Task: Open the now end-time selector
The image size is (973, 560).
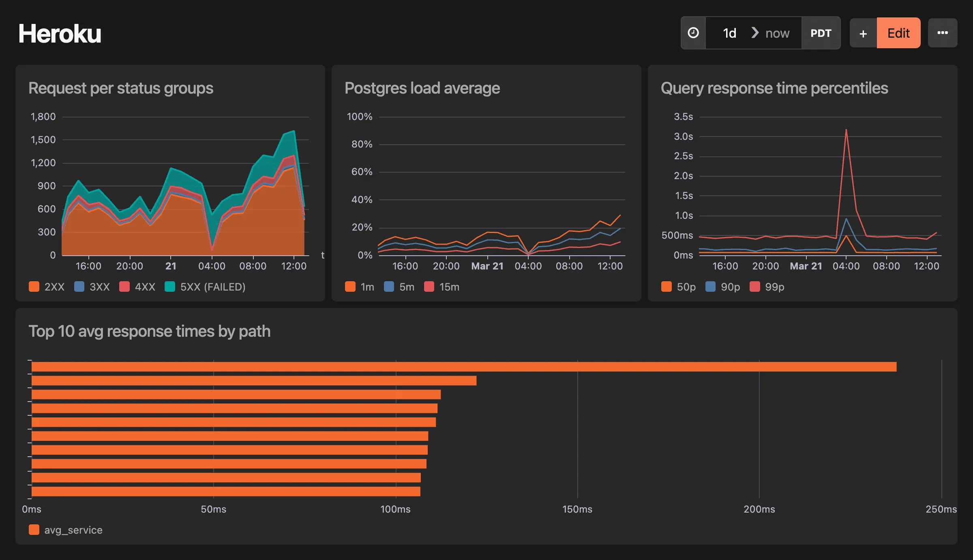Action: click(x=777, y=33)
